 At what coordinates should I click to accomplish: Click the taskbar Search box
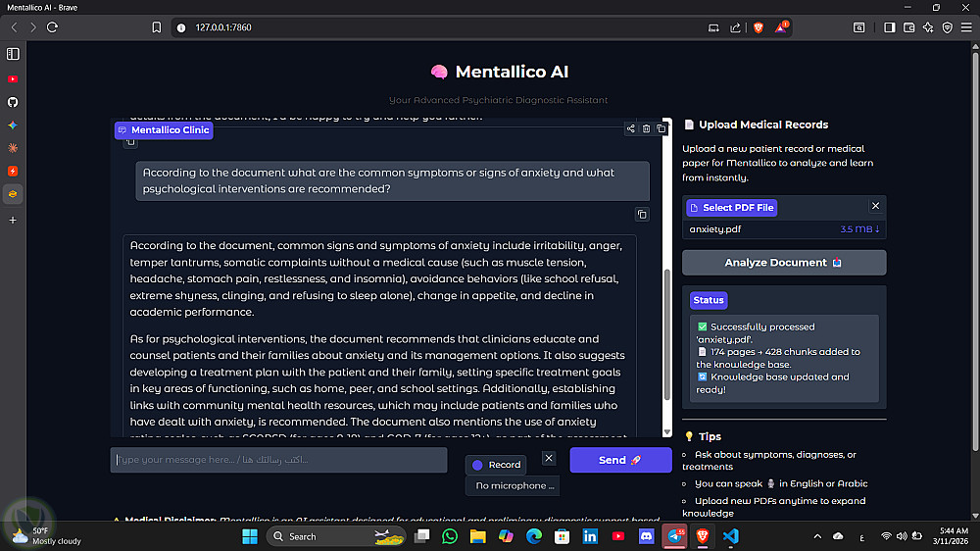336,536
